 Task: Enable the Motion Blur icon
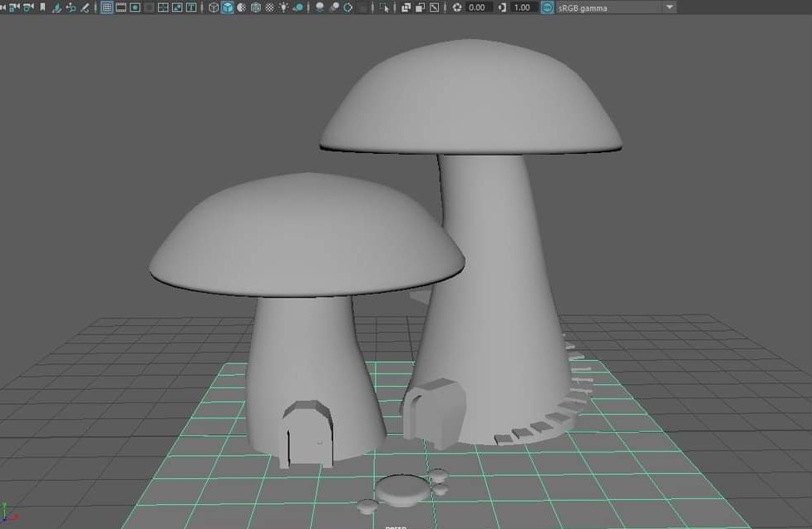(x=334, y=7)
